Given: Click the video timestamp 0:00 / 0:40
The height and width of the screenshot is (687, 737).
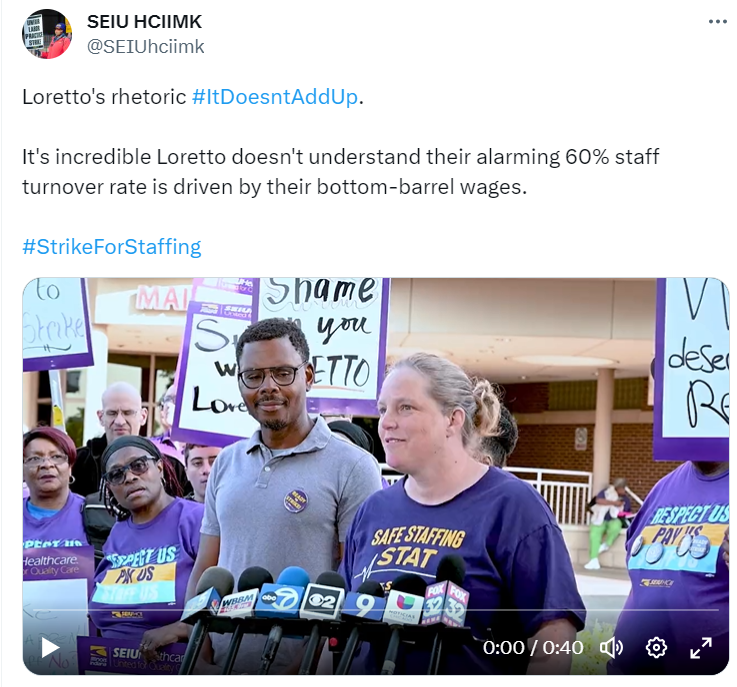Looking at the screenshot, I should coord(533,648).
